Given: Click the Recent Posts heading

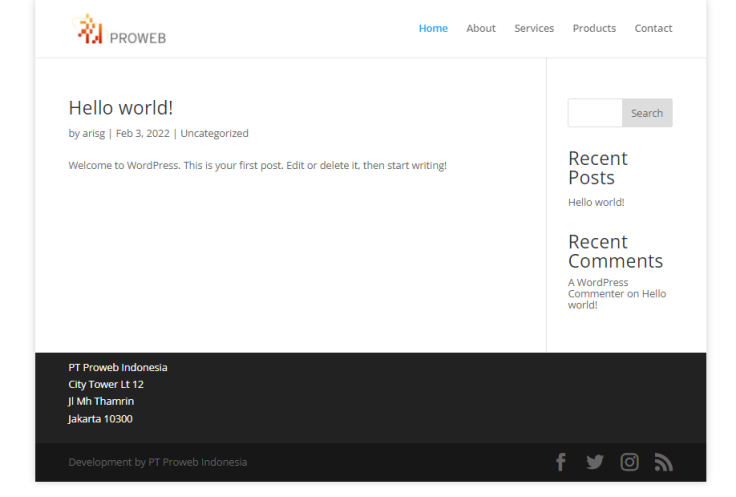Looking at the screenshot, I should [598, 168].
